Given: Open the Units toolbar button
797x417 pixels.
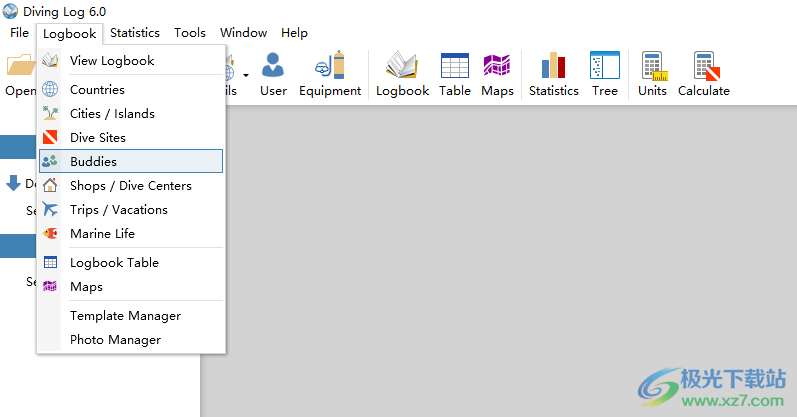Looking at the screenshot, I should click(652, 75).
